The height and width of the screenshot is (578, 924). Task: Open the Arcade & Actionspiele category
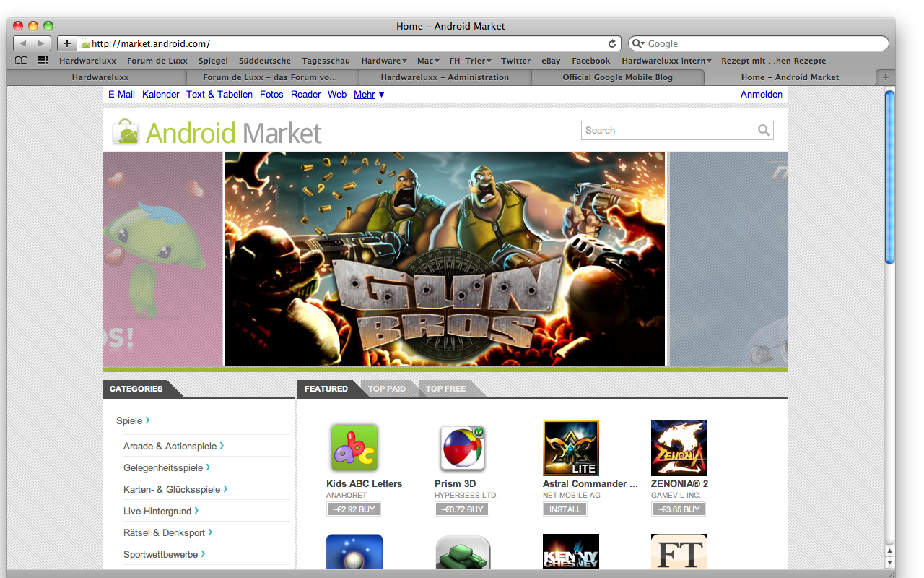173,446
